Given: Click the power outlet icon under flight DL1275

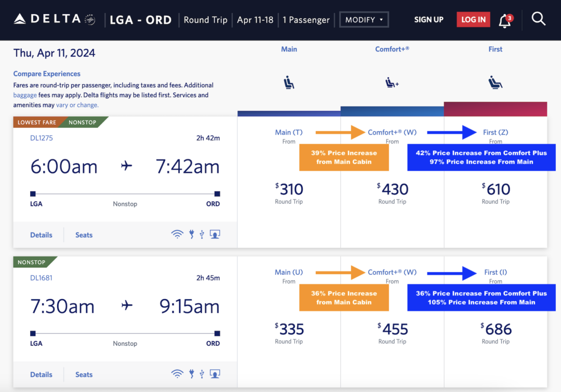Looking at the screenshot, I should (192, 235).
